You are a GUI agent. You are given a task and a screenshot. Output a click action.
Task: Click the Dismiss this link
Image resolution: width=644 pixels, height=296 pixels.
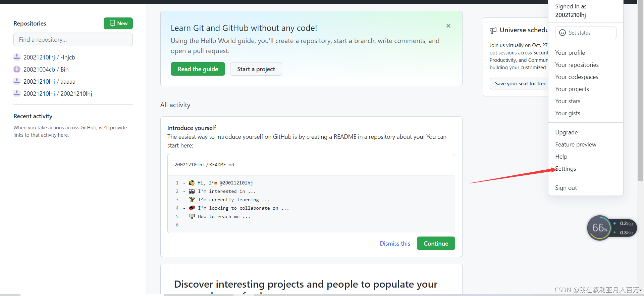[395, 244]
